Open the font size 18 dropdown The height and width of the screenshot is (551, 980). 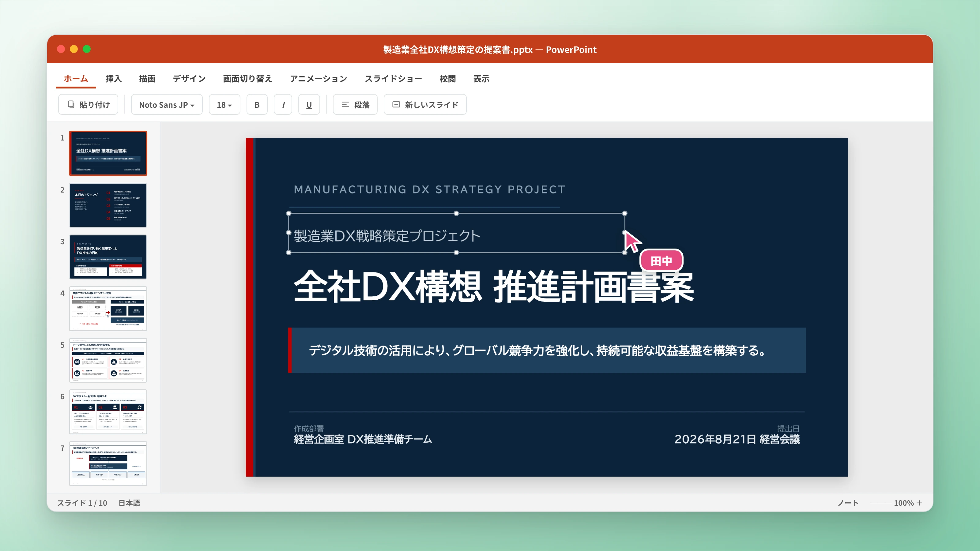(224, 105)
